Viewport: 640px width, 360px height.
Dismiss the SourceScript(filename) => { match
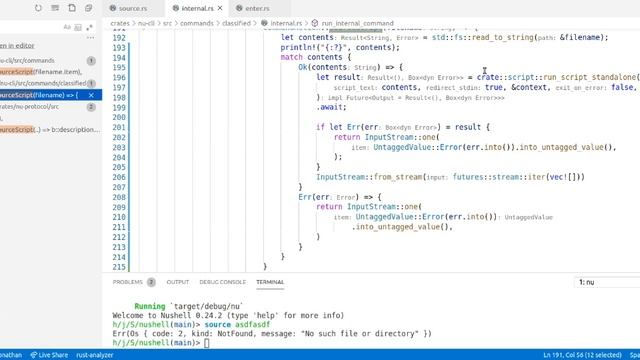(x=91, y=95)
